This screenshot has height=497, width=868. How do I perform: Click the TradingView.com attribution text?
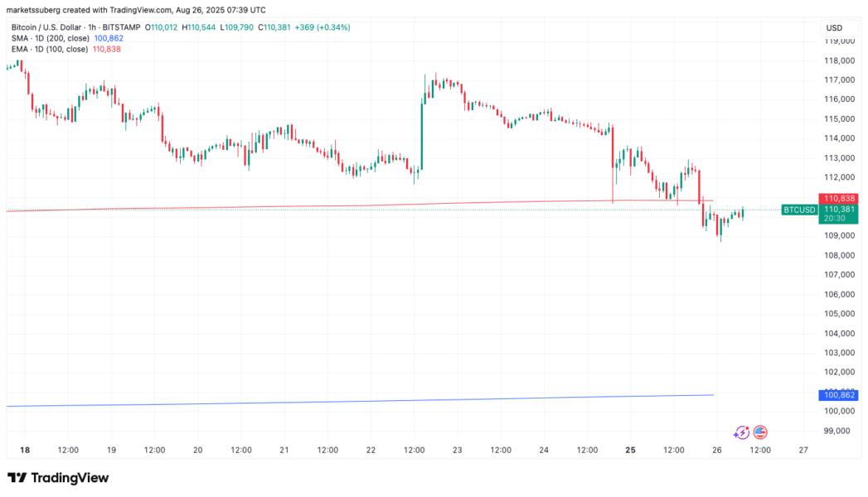tap(137, 10)
